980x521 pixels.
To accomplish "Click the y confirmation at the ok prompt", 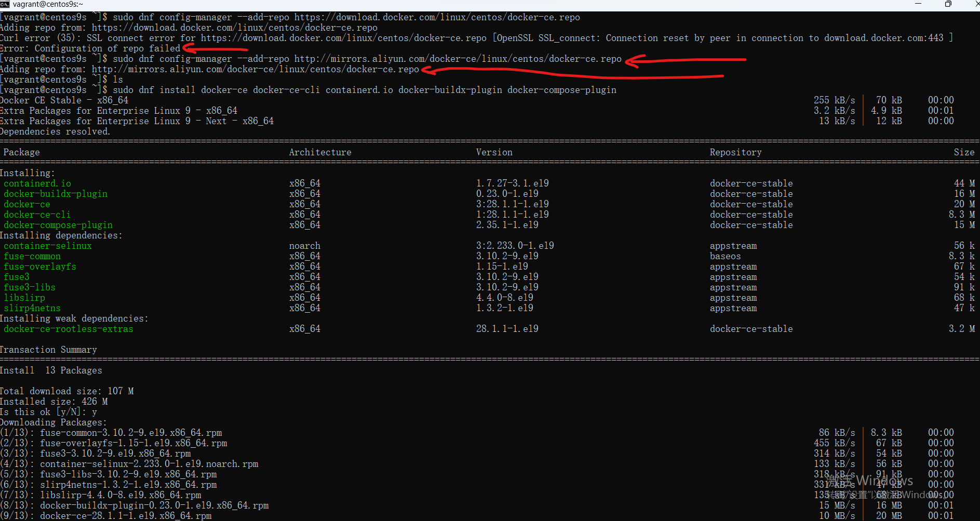I will point(95,411).
